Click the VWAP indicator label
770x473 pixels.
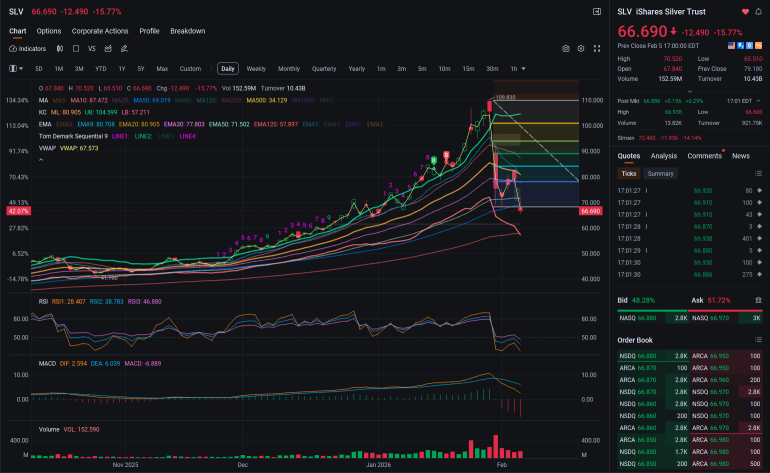pos(47,148)
